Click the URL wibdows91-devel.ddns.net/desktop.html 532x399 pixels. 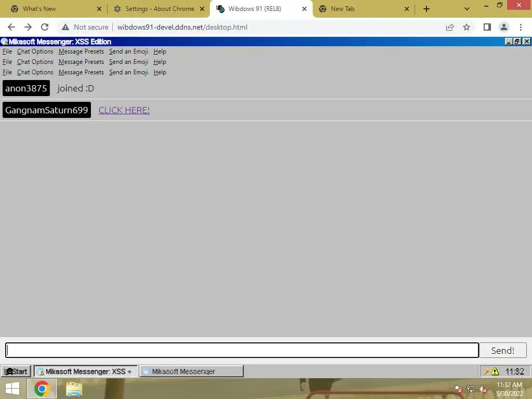click(x=182, y=27)
